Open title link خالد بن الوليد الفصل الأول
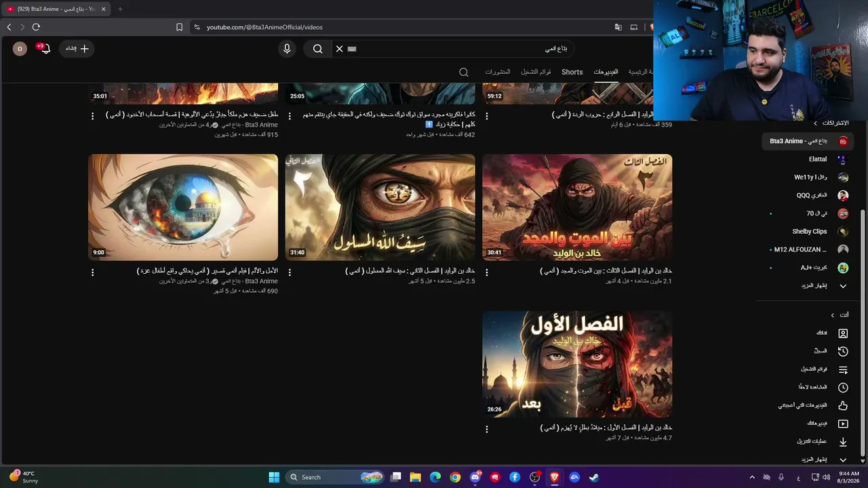This screenshot has height=488, width=868. click(606, 428)
